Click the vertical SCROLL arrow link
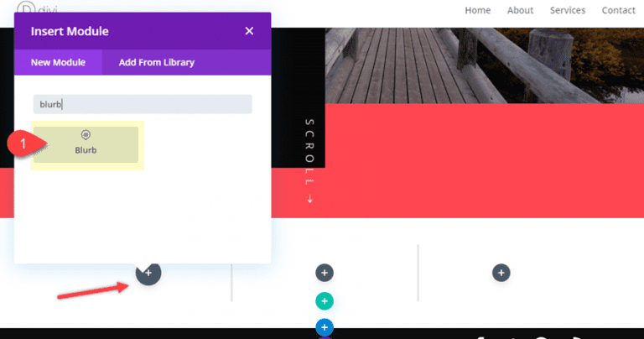This screenshot has height=339, width=644. point(309,161)
